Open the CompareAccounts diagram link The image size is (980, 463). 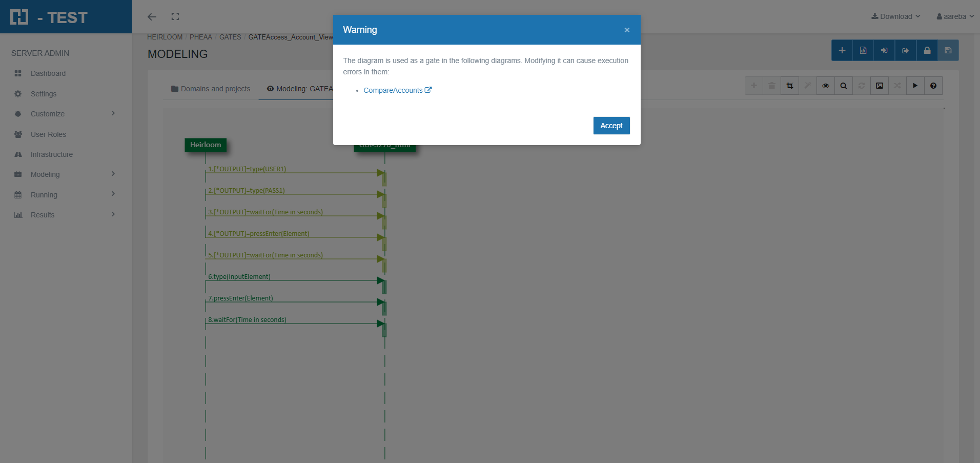coord(393,90)
